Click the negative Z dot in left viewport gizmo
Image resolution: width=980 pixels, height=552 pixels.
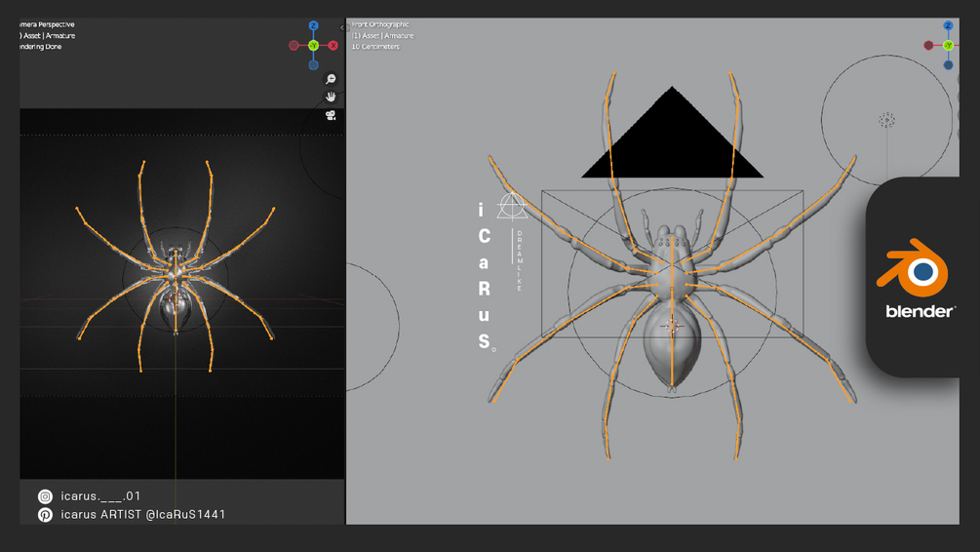[x=314, y=64]
